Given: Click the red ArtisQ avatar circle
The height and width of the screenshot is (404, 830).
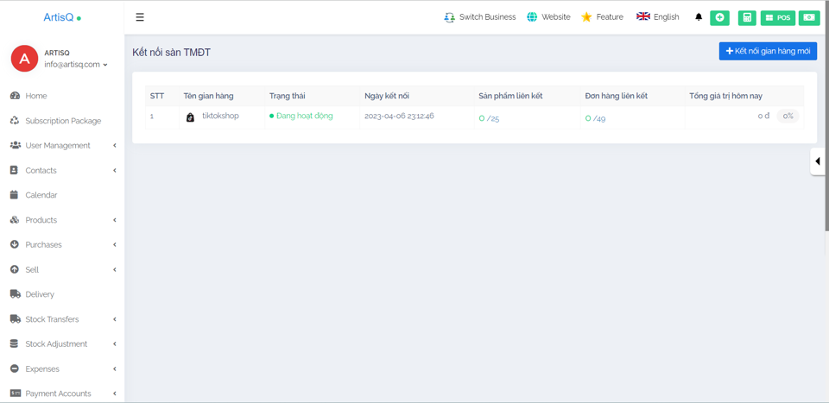Looking at the screenshot, I should coord(24,59).
